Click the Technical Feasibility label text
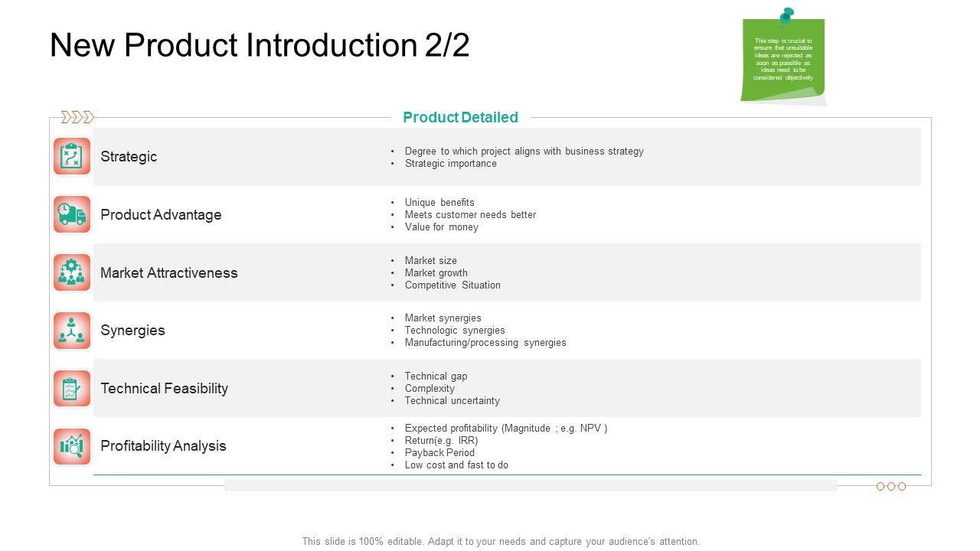 tap(164, 388)
